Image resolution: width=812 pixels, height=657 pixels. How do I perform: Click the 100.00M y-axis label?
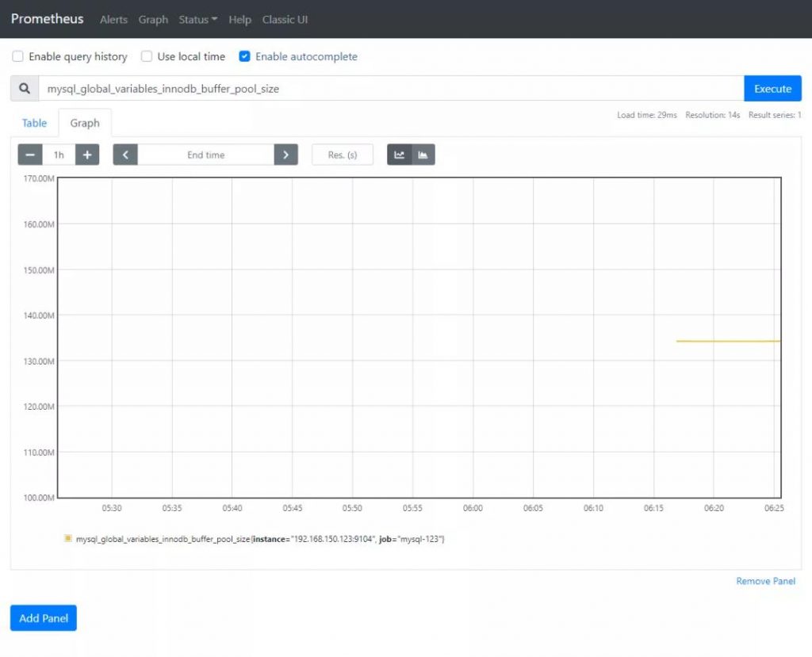click(39, 498)
